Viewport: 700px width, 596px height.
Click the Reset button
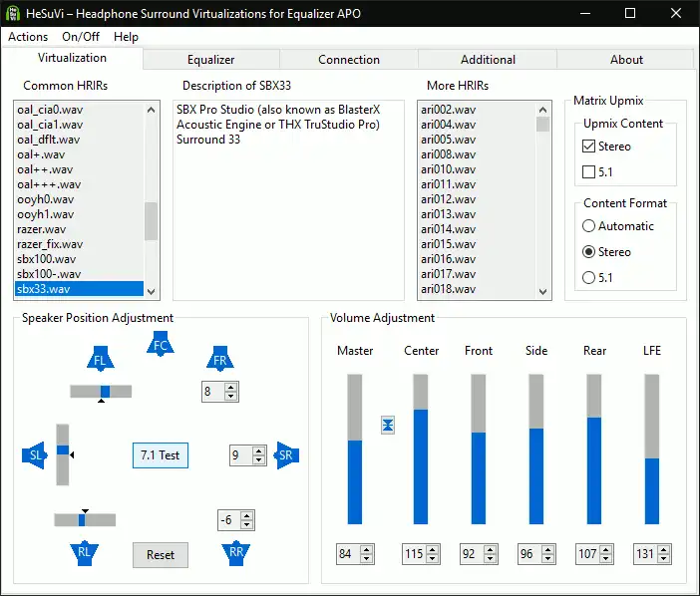[x=161, y=555]
